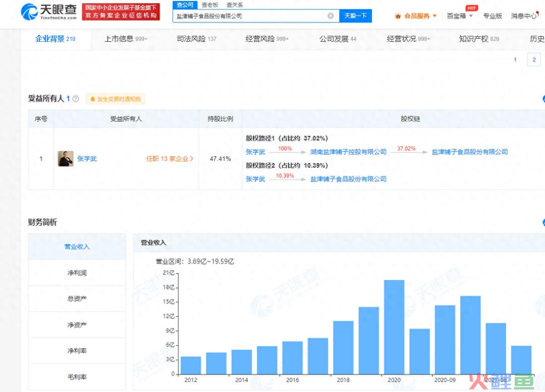This screenshot has width=545, height=392.
Task: Clear the search box with the X icon
Action: pyautogui.click(x=331, y=16)
